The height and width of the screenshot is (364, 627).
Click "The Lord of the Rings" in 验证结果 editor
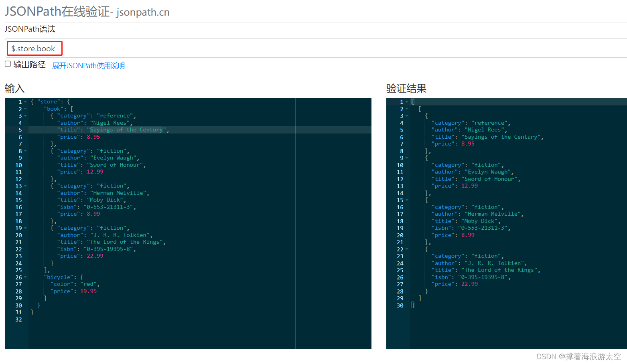tap(499, 270)
